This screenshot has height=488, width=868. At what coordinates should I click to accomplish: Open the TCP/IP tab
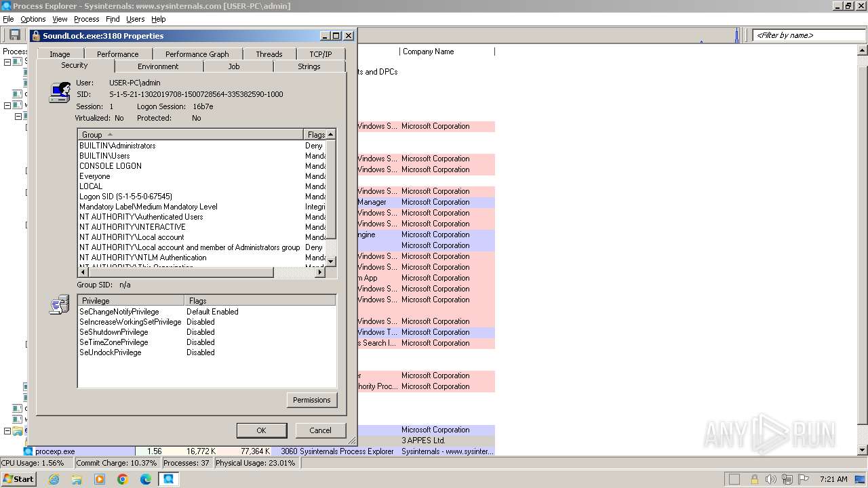(321, 54)
